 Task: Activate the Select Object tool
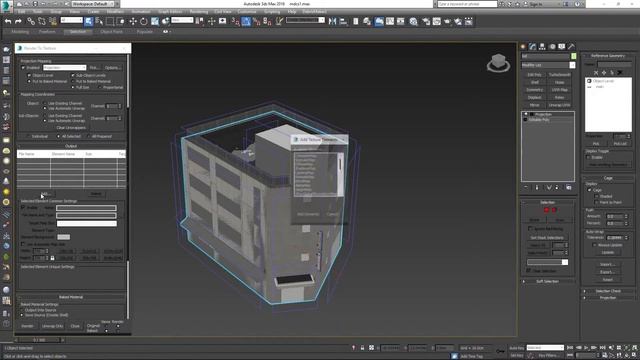[89, 21]
